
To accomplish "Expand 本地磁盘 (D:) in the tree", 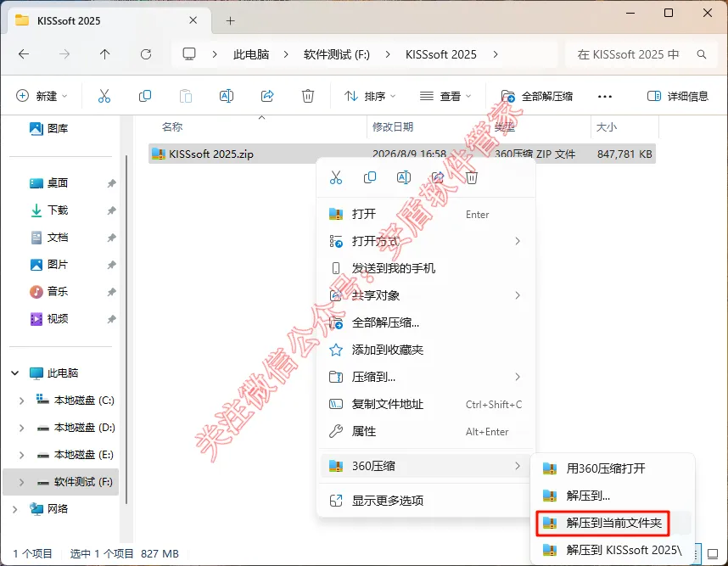I will point(21,428).
